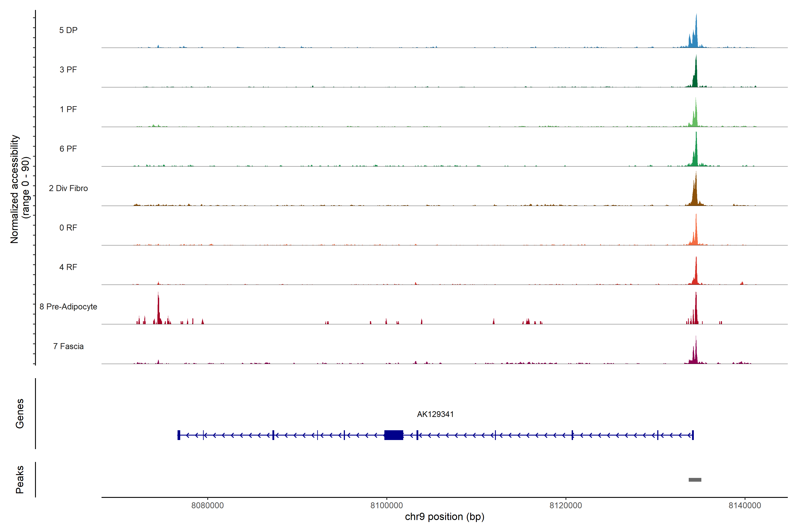Click the 4 RF track label
The width and height of the screenshot is (798, 532).
coord(68,267)
